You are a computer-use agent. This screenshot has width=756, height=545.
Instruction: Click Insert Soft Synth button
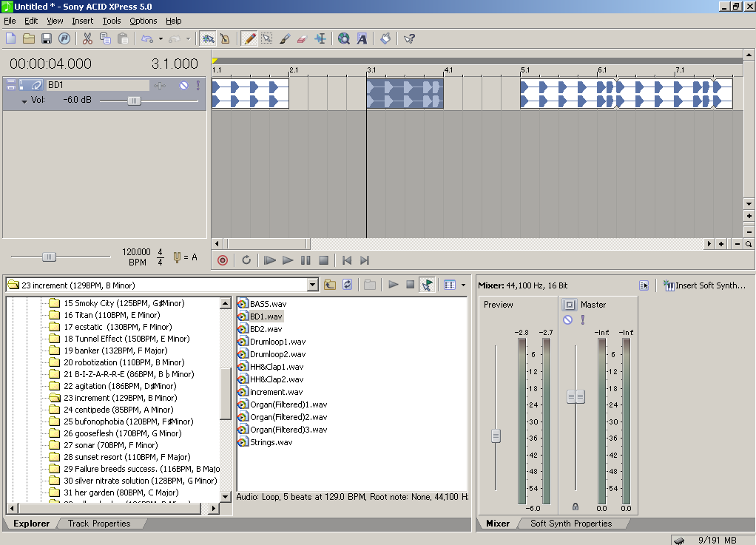(x=704, y=285)
